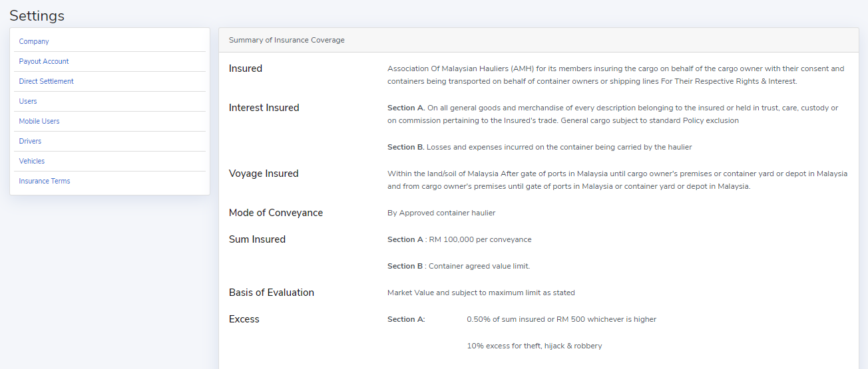
Task: Click the Excess row label
Action: pos(244,319)
